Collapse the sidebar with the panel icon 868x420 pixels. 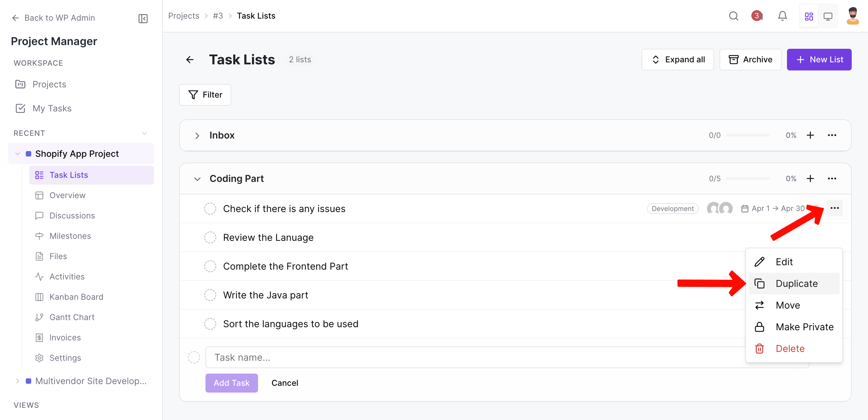[x=142, y=18]
